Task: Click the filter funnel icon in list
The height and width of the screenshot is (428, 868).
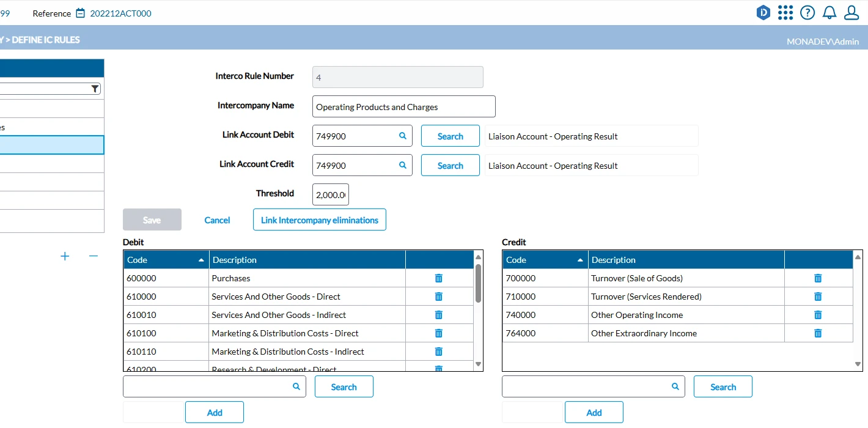Action: click(x=95, y=89)
